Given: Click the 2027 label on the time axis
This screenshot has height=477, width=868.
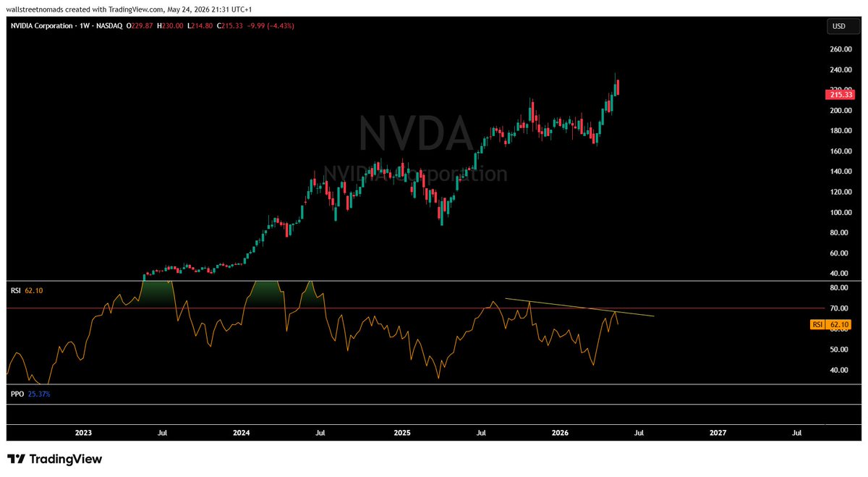Looking at the screenshot, I should point(718,433).
